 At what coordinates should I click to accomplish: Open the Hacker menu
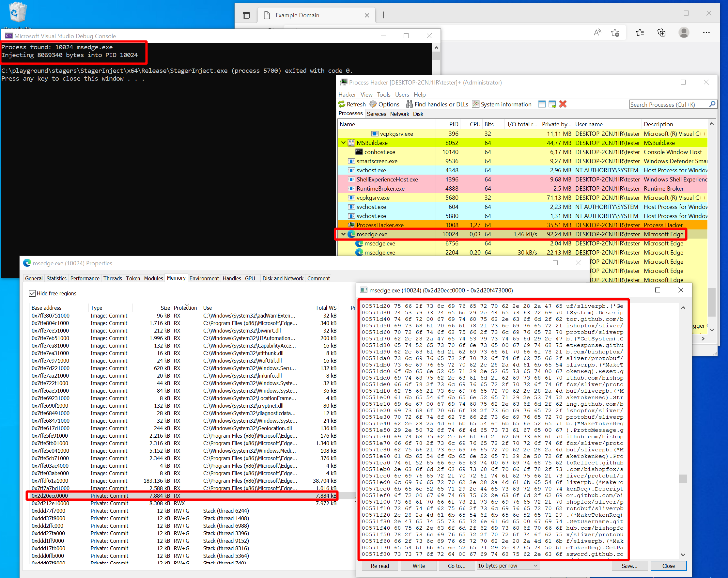point(347,95)
